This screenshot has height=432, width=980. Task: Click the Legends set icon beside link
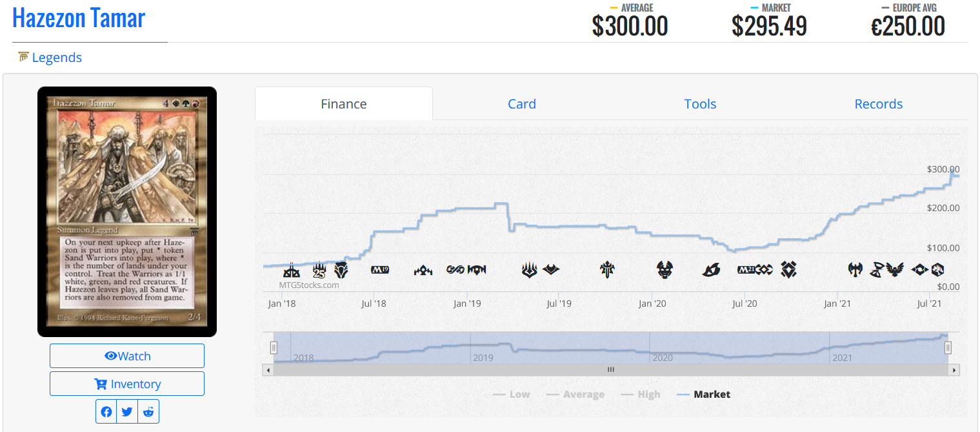tap(24, 57)
